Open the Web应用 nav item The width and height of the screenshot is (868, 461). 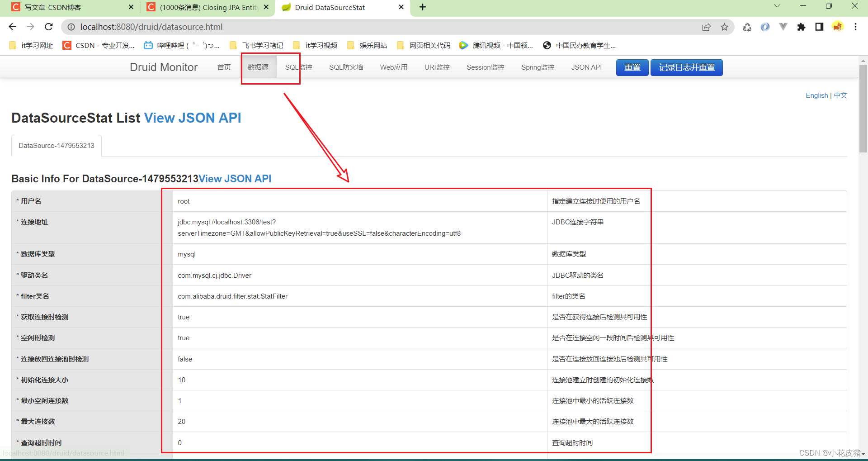[394, 67]
